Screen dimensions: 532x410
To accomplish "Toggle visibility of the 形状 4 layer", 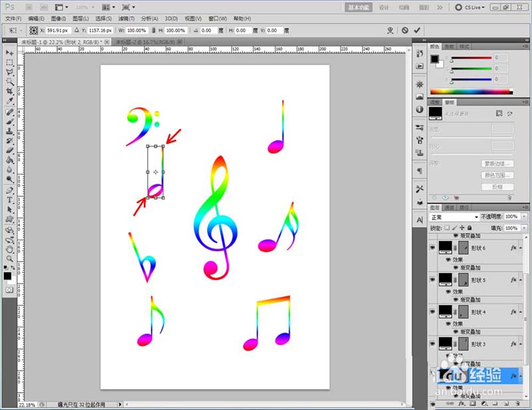I will (x=434, y=311).
